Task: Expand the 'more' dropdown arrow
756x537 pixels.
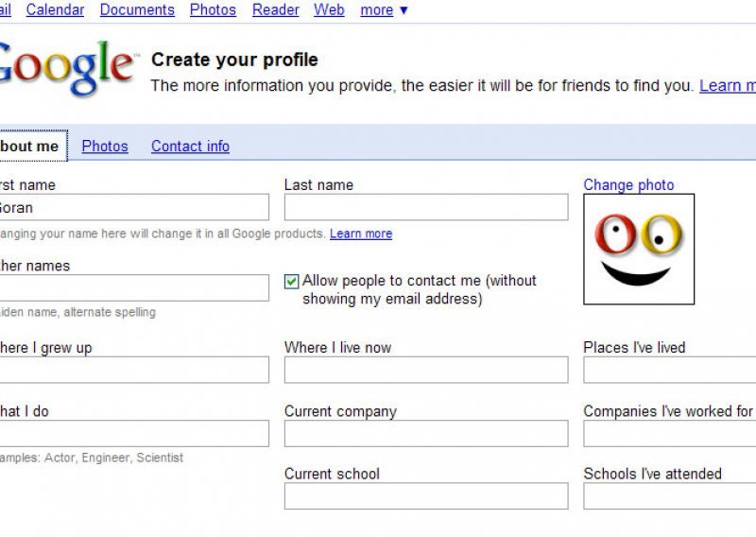Action: tap(404, 10)
